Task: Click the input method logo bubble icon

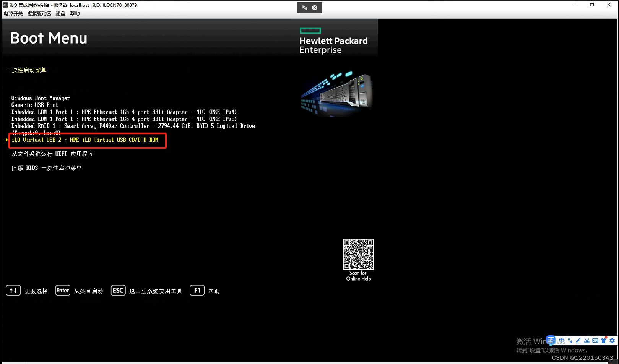Action: tap(551, 340)
